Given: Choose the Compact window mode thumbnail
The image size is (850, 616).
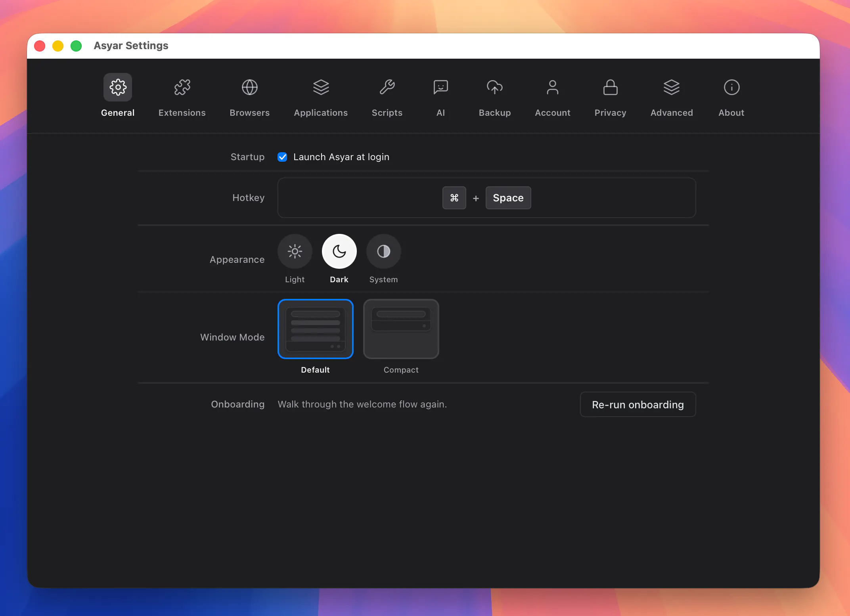Looking at the screenshot, I should (401, 329).
